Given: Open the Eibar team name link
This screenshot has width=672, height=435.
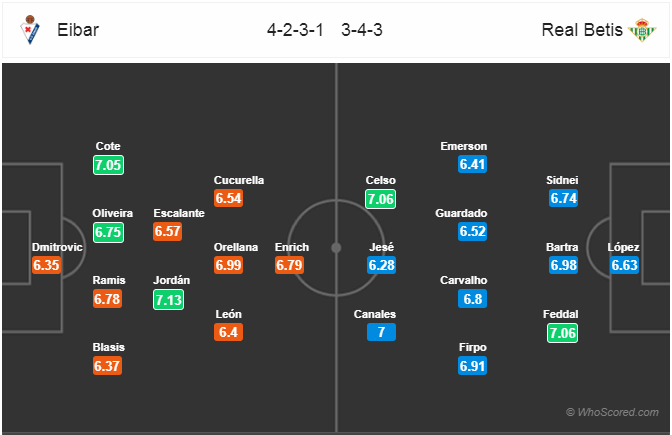Looking at the screenshot, I should [x=78, y=30].
